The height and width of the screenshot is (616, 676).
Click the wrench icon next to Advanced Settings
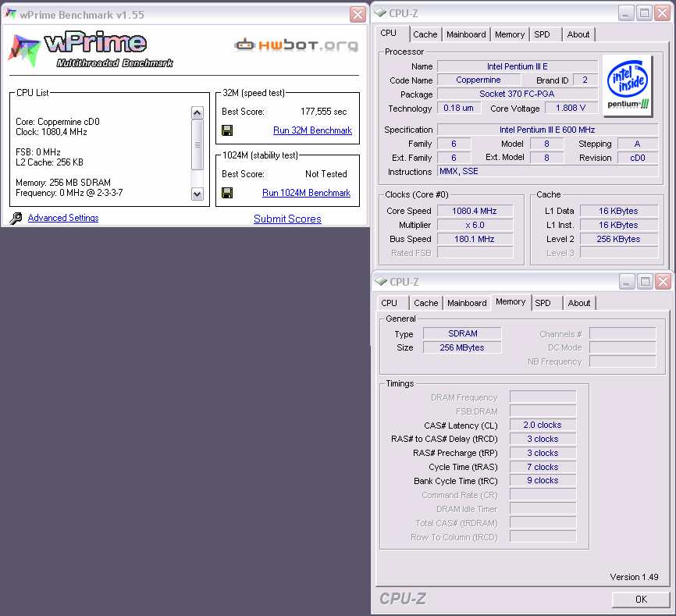[16, 218]
